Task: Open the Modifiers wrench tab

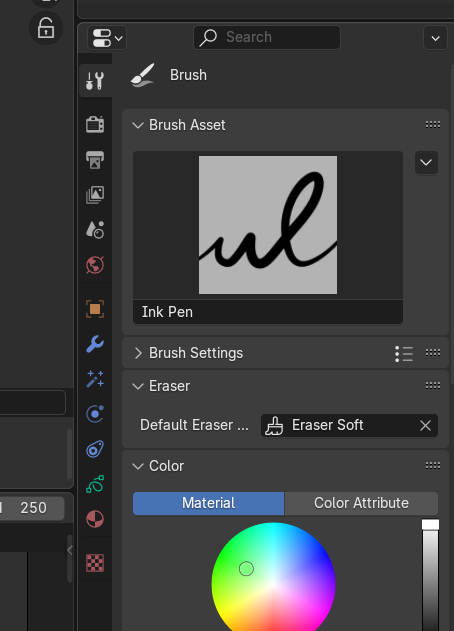Action: (x=95, y=344)
